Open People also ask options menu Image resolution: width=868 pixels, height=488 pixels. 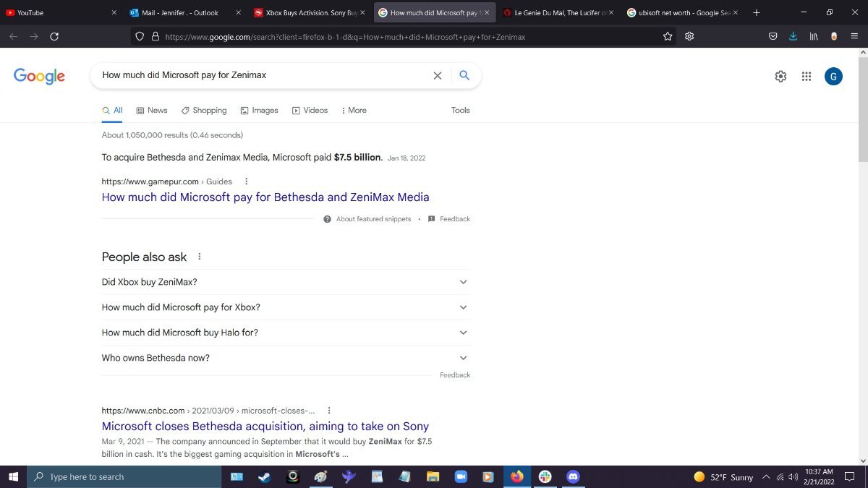(200, 257)
